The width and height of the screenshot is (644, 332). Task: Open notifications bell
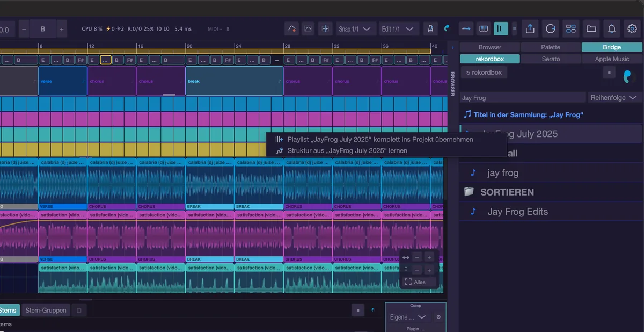pos(612,29)
